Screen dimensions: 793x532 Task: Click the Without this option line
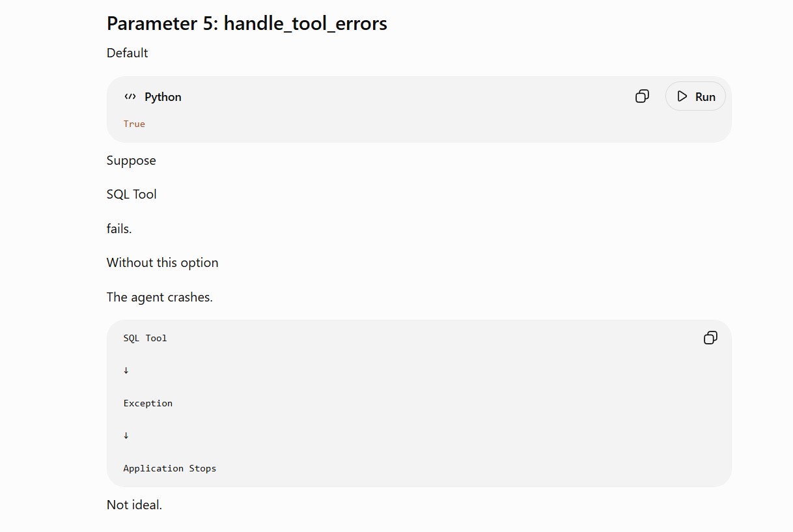tap(162, 262)
